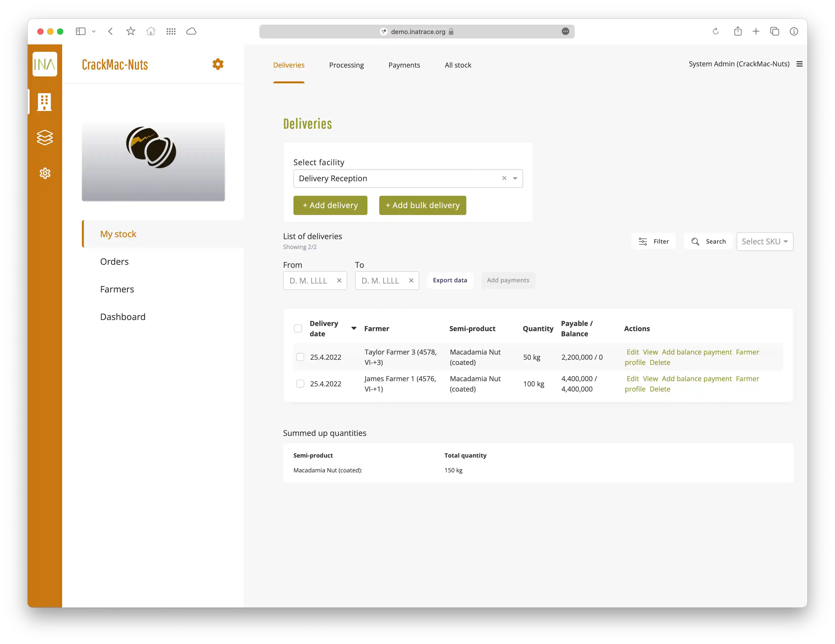Click the 150 kg total quantity value
This screenshot has height=644, width=835.
(x=453, y=470)
